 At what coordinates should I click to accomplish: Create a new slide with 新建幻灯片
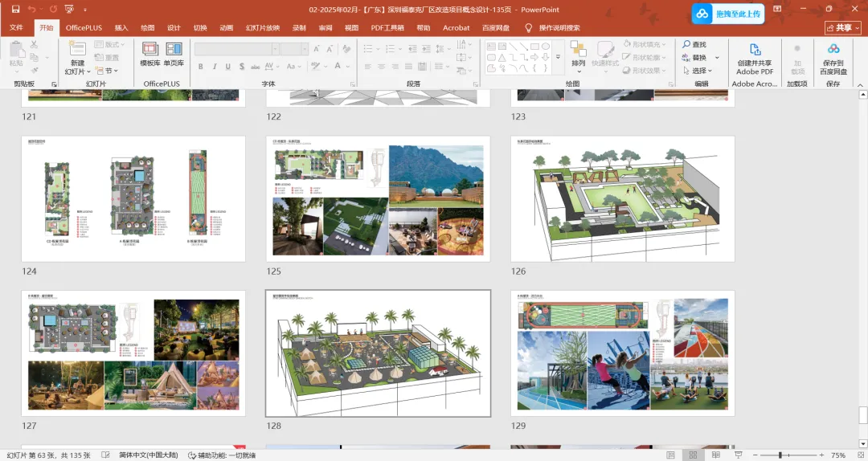click(x=77, y=58)
